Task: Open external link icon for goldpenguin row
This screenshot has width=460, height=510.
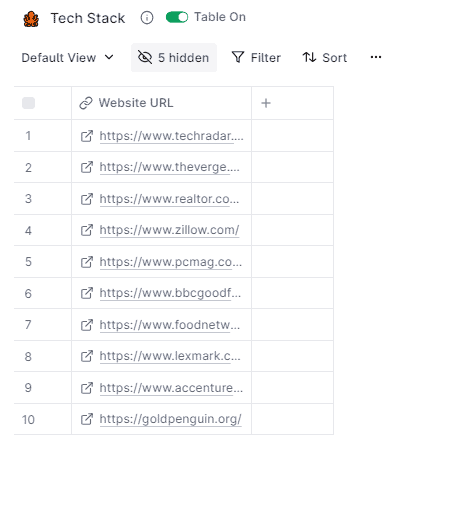Action: click(87, 419)
